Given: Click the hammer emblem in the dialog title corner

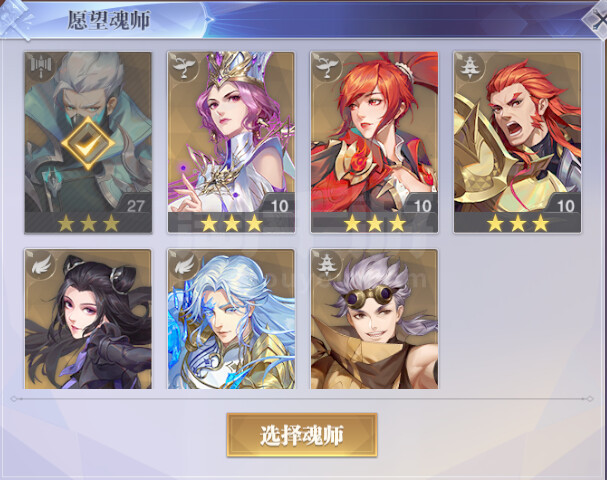Looking at the screenshot, I should (x=15, y=19).
